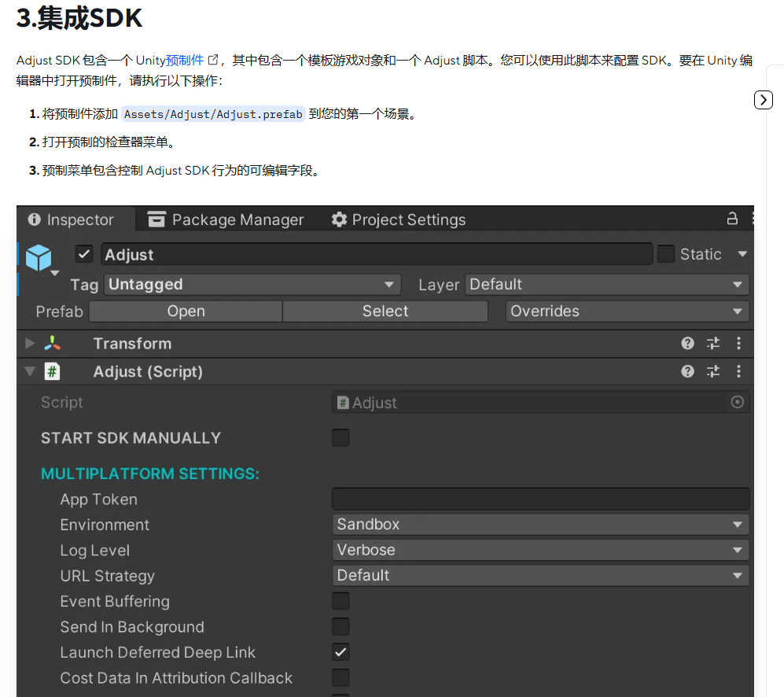Open the Project Settings tab
Screen dimensions: 784x697
[x=399, y=219]
